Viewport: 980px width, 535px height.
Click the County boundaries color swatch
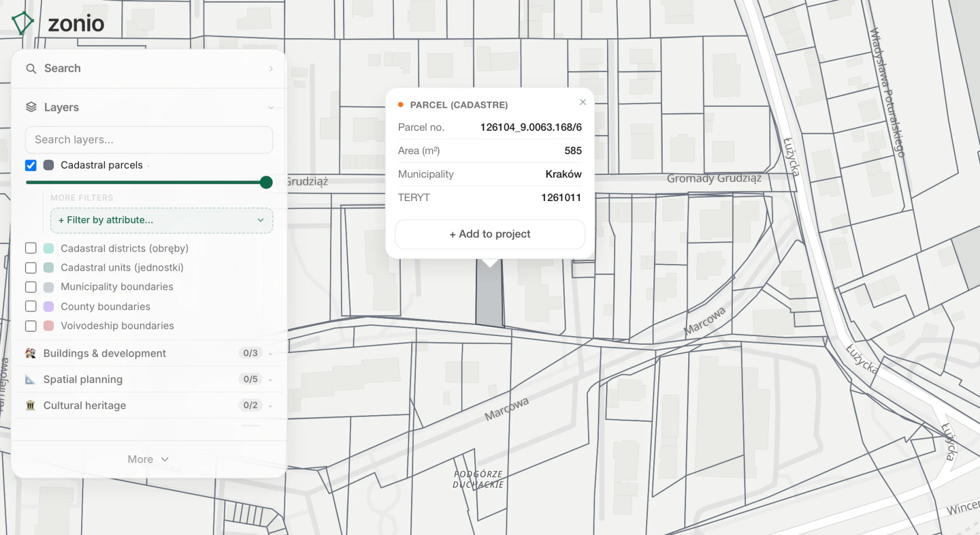pos(48,306)
